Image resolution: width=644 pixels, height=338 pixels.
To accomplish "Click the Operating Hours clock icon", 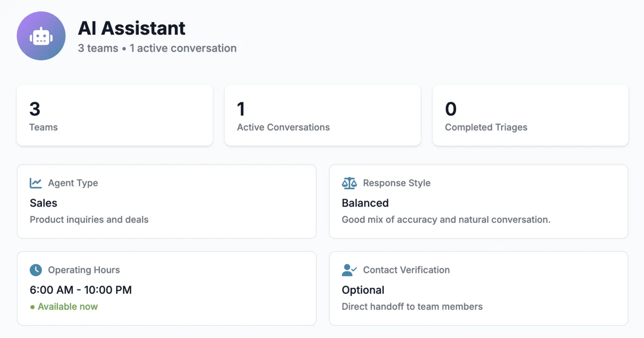I will pyautogui.click(x=36, y=270).
